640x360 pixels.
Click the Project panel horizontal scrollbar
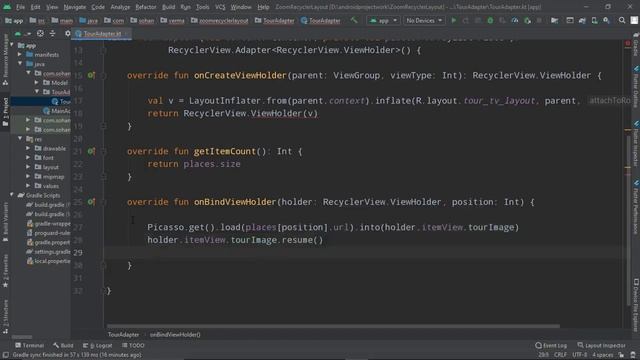[x=22, y=337]
